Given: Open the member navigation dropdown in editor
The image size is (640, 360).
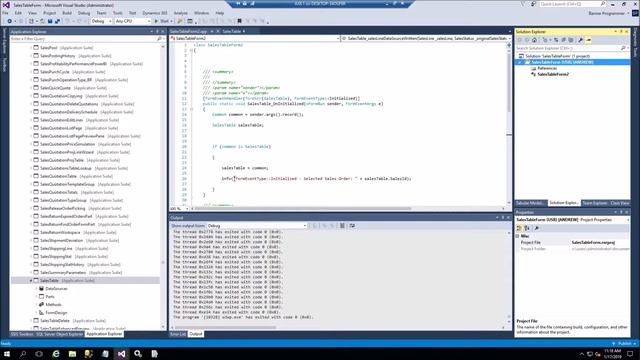Looking at the screenshot, I should [x=426, y=38].
